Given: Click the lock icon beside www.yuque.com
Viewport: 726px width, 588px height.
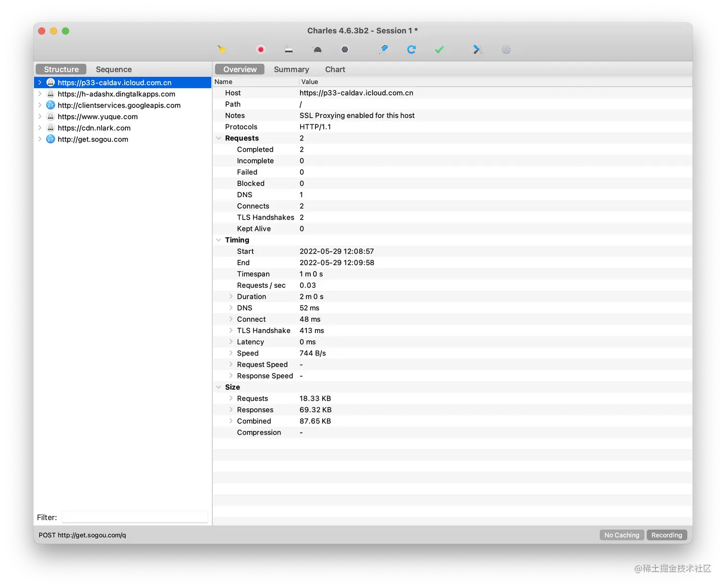Looking at the screenshot, I should pos(50,116).
